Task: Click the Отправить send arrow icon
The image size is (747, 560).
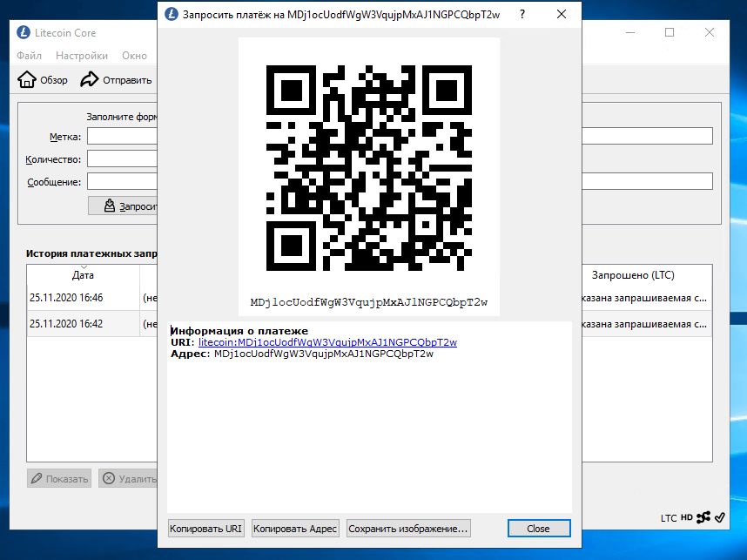Action: (90, 80)
